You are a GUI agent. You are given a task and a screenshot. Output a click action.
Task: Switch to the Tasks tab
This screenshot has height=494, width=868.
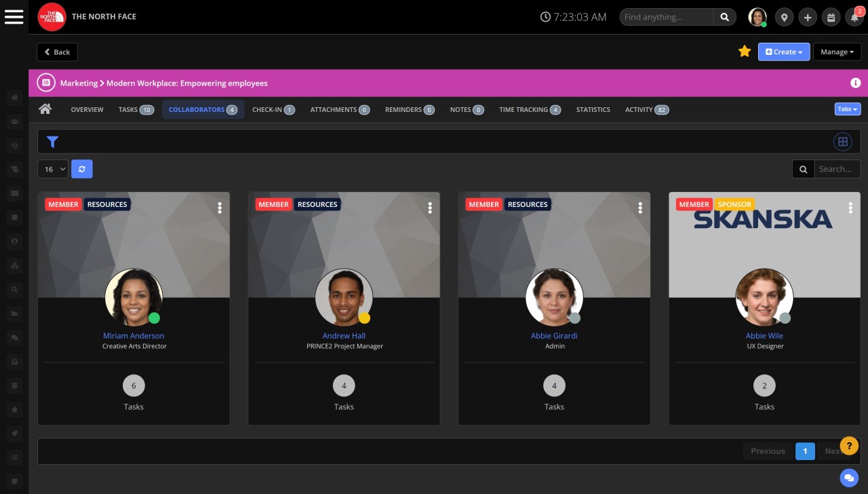pyautogui.click(x=136, y=109)
